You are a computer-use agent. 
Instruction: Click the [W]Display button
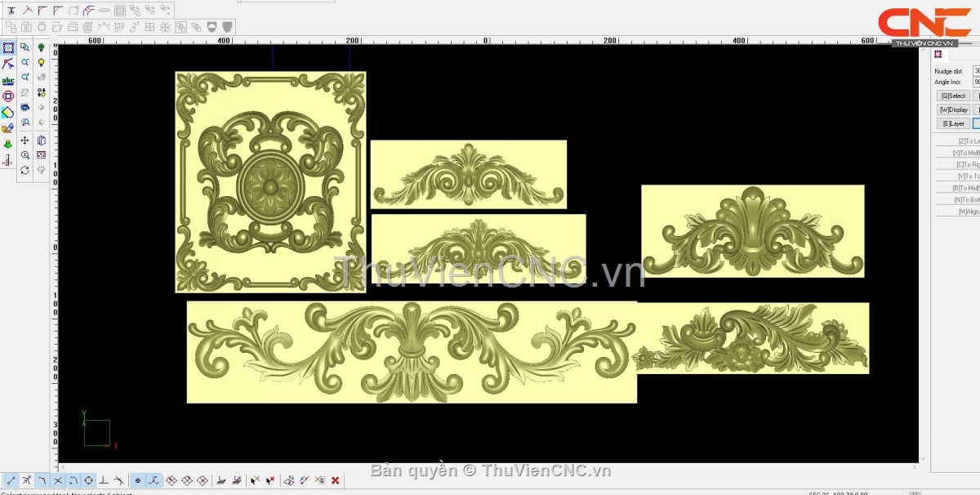[x=952, y=109]
